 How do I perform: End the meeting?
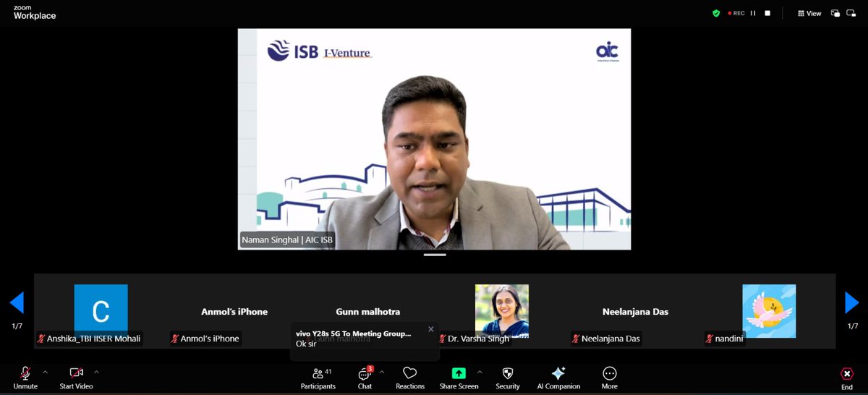coord(847,378)
